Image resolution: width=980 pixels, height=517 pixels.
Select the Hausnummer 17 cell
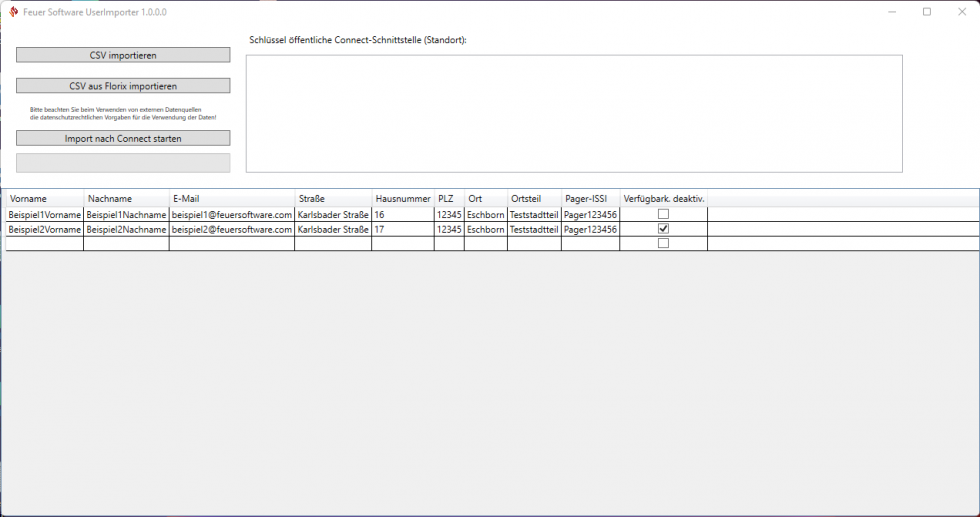tap(403, 229)
